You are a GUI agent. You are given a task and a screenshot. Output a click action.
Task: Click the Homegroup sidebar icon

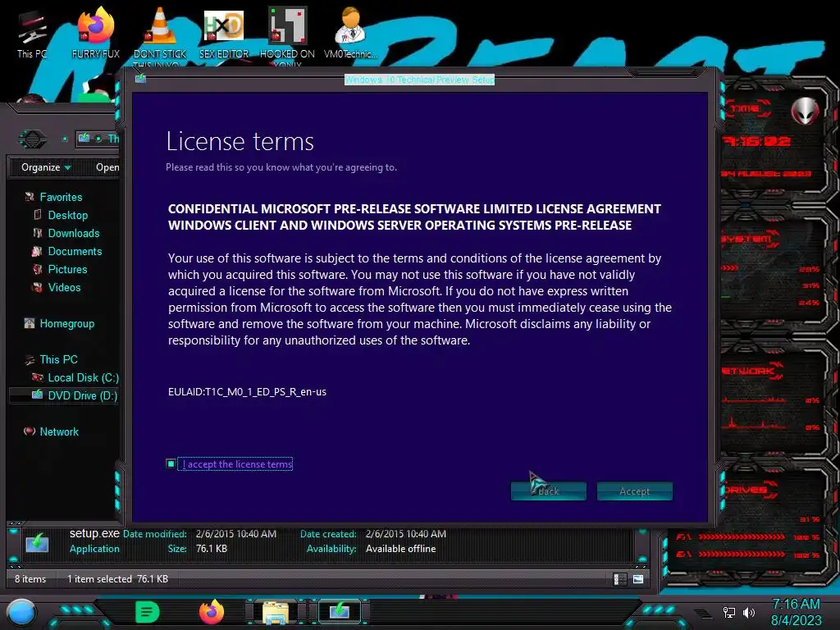coord(30,323)
